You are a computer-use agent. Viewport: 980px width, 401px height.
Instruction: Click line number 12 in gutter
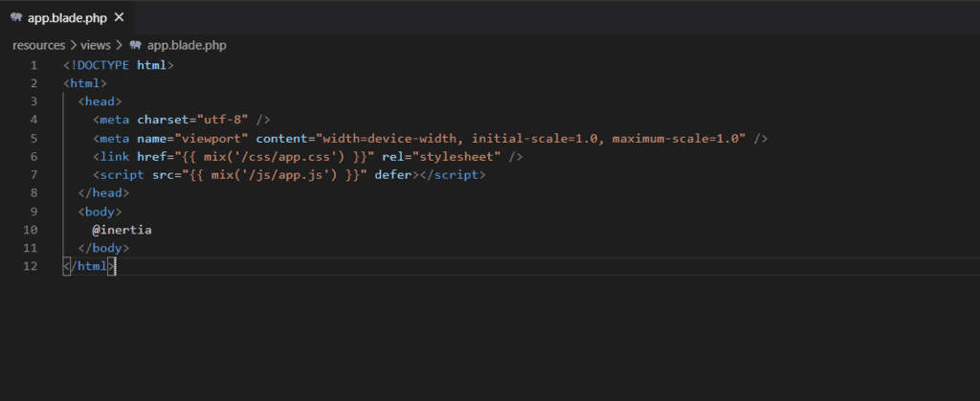click(x=30, y=267)
